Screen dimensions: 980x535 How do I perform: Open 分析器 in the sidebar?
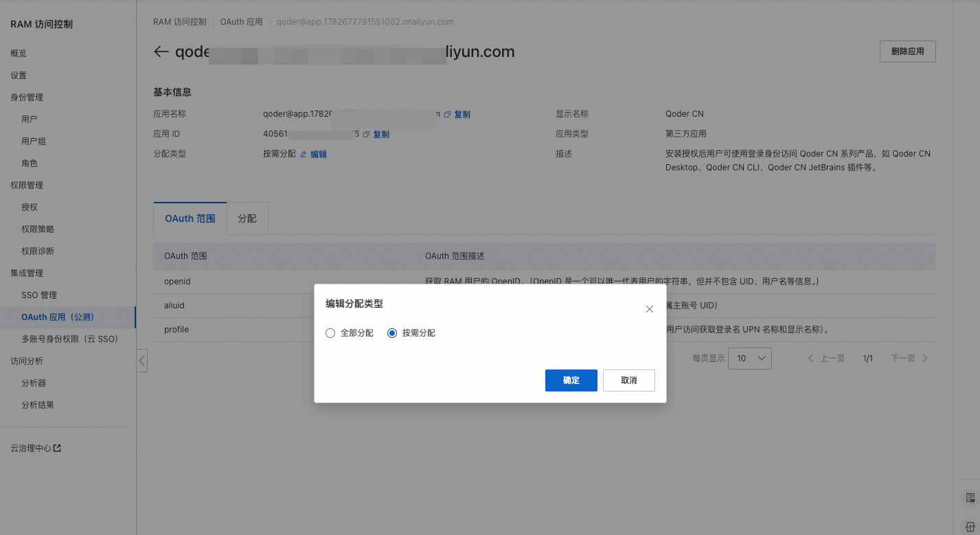[34, 383]
